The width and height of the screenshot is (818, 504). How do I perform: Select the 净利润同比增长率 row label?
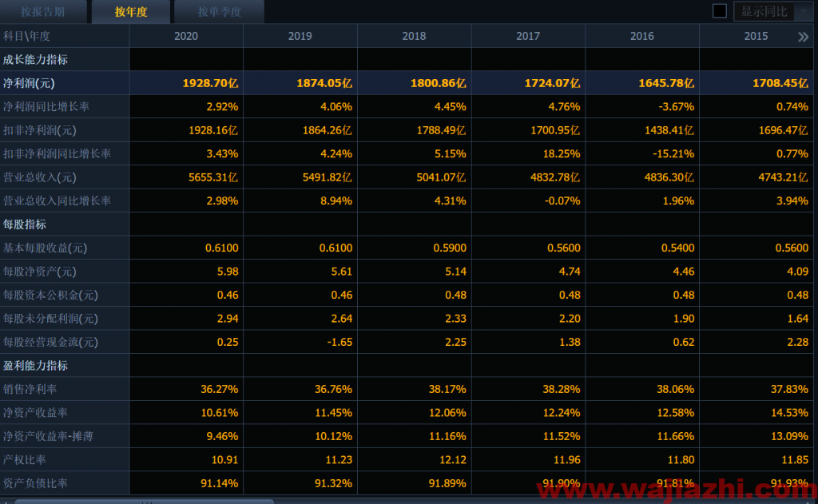pyautogui.click(x=46, y=106)
